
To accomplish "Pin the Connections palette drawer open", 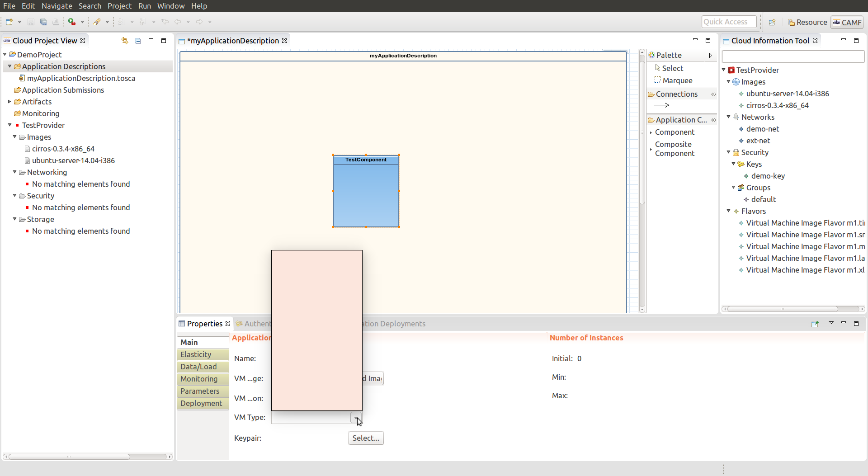I will point(713,94).
